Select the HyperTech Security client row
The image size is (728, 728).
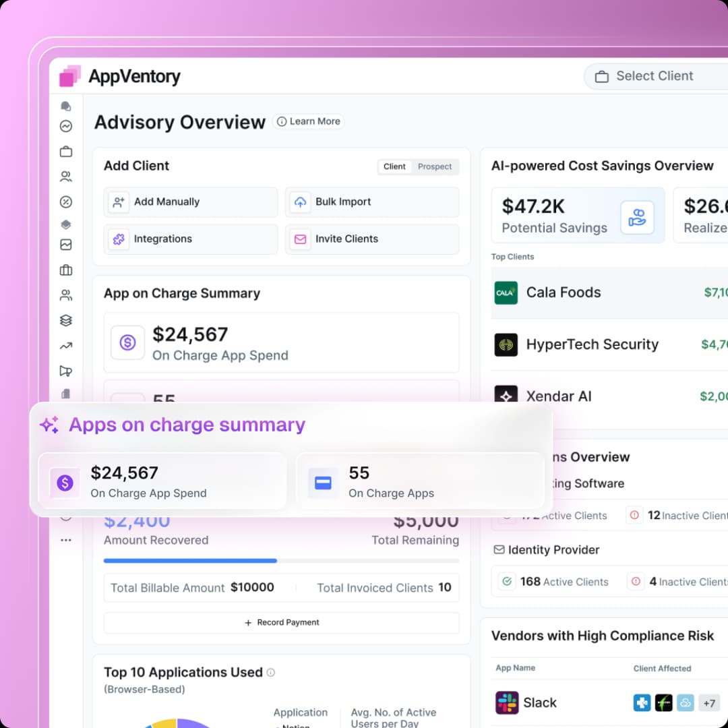(x=609, y=344)
